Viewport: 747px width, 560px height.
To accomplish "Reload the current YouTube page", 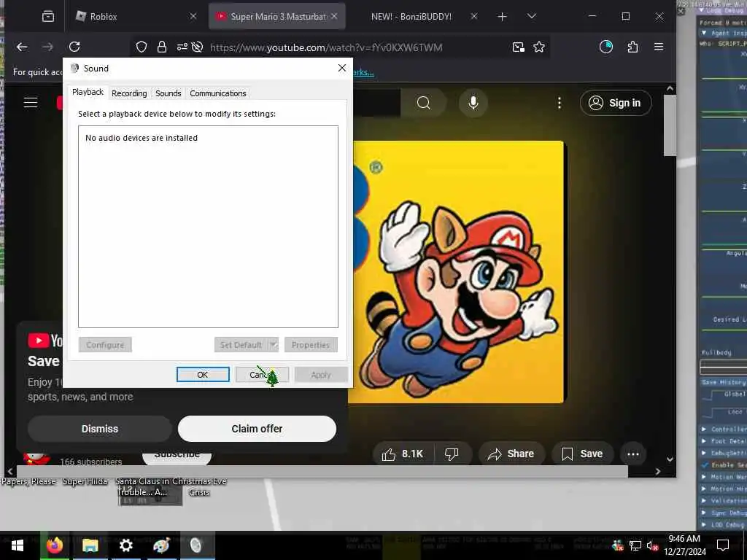I will pyautogui.click(x=74, y=47).
